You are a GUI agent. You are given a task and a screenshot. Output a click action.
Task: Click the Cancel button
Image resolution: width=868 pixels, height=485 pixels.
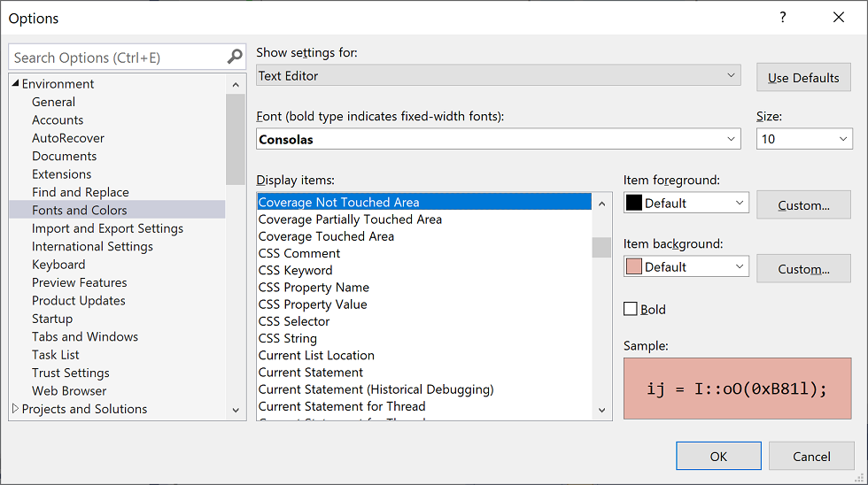click(811, 457)
